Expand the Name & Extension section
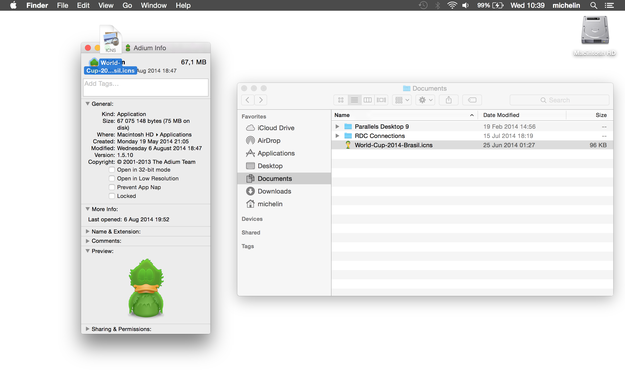 click(x=87, y=231)
